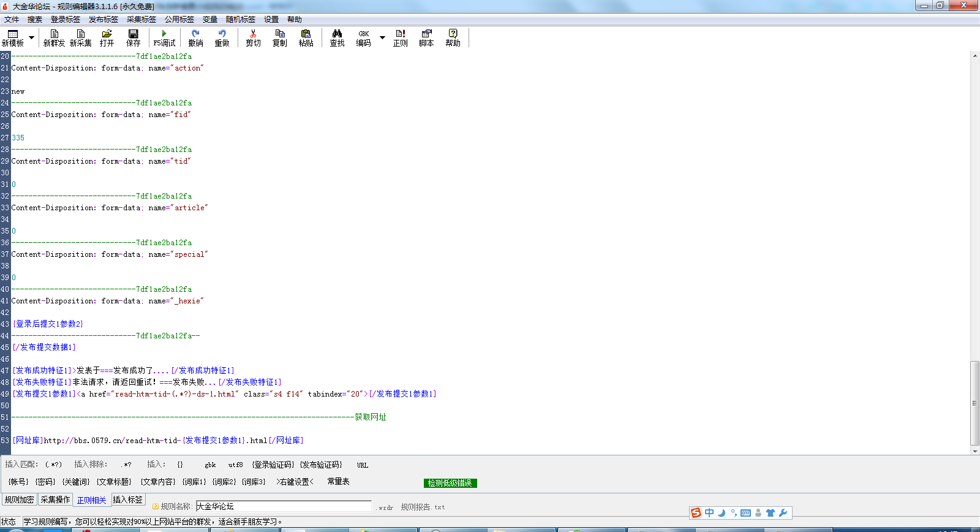Insert the {密码} password tag
Image resolution: width=980 pixels, height=532 pixels.
(x=45, y=482)
